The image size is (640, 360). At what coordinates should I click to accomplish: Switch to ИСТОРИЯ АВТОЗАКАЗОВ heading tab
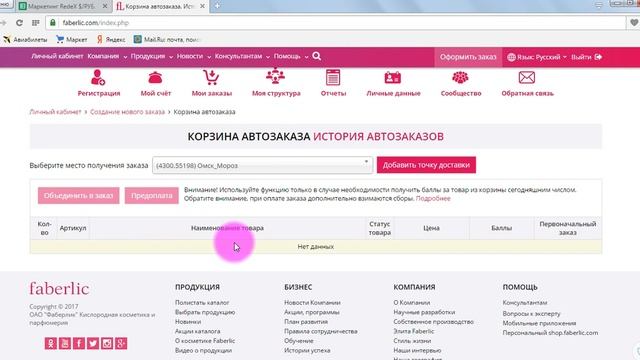(378, 136)
